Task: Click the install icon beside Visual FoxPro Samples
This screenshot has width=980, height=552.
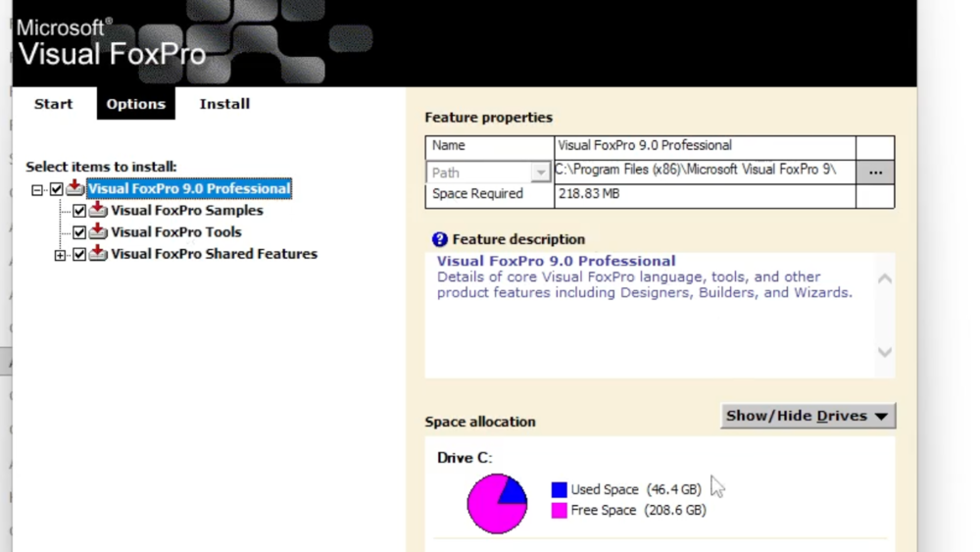Action: pyautogui.click(x=97, y=210)
